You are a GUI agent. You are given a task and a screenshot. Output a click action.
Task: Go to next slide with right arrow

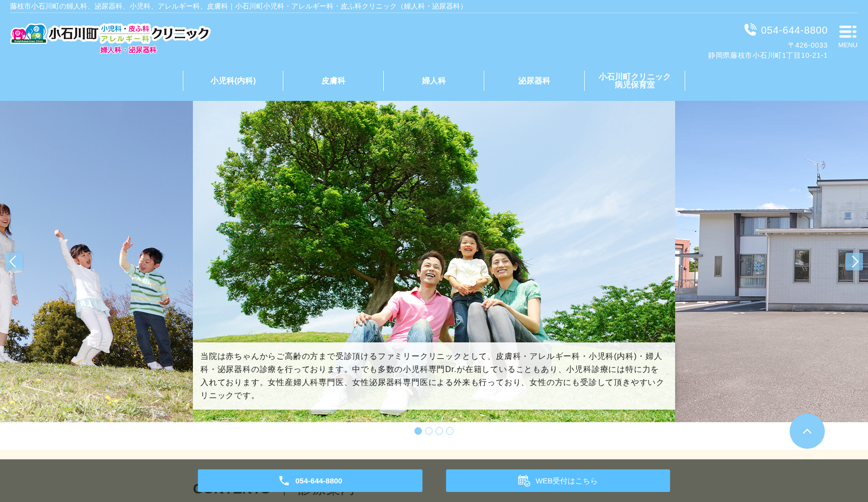(854, 262)
